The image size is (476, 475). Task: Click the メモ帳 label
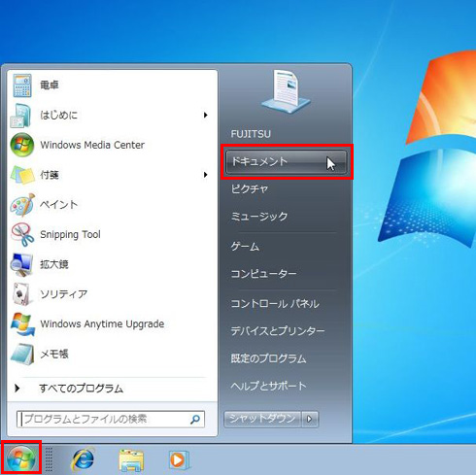tap(54, 354)
